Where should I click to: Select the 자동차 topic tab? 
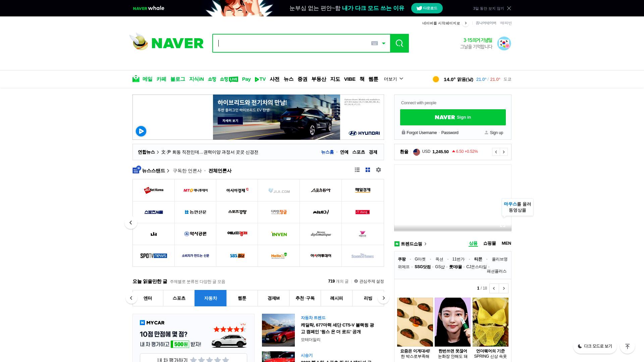[x=210, y=298]
